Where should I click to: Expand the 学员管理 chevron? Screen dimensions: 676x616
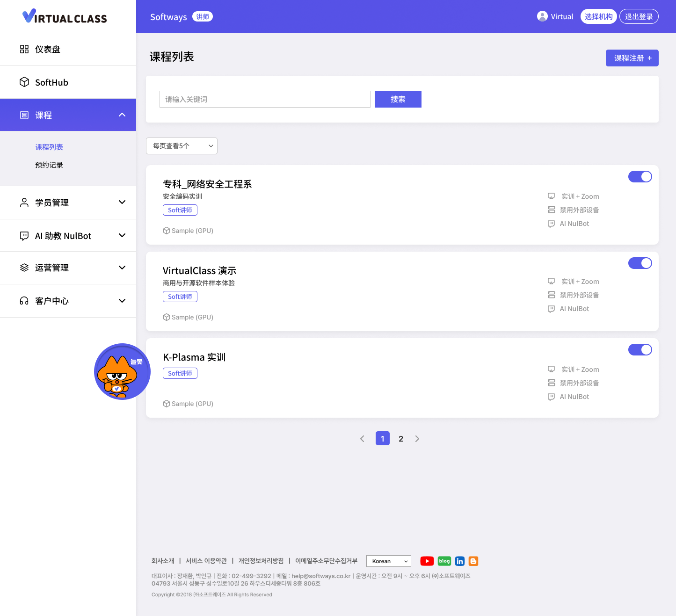point(122,202)
